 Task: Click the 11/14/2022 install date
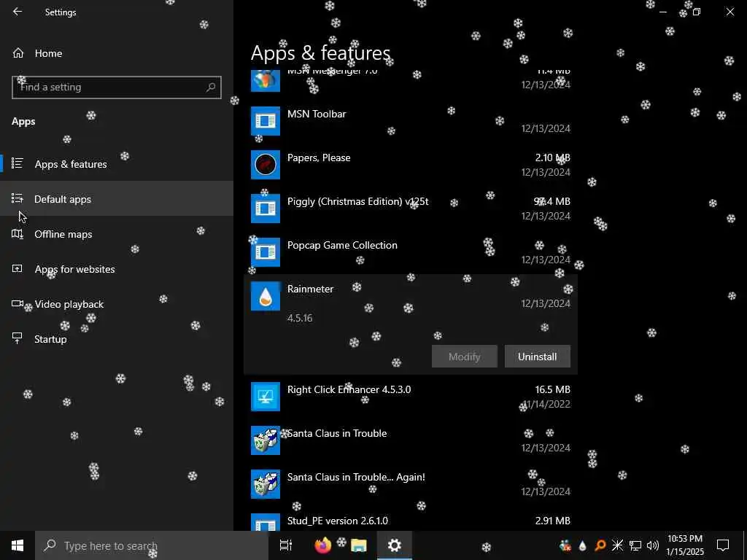tap(546, 404)
